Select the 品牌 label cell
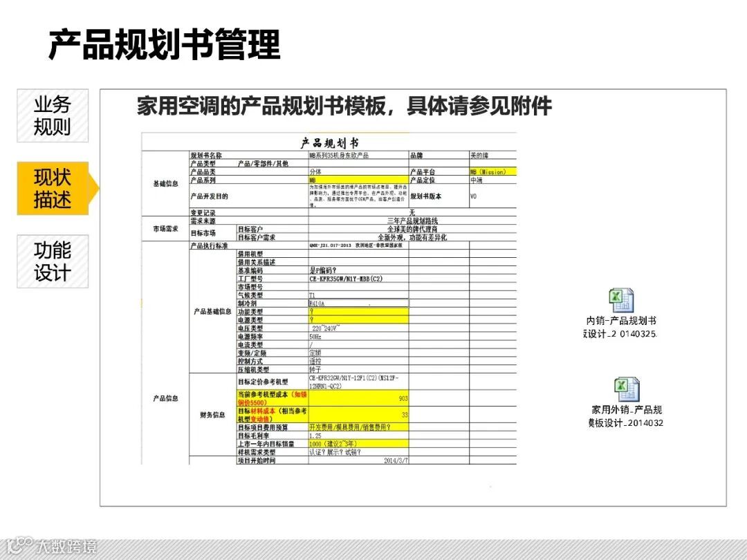Image resolution: width=747 pixels, height=560 pixels. click(x=439, y=156)
